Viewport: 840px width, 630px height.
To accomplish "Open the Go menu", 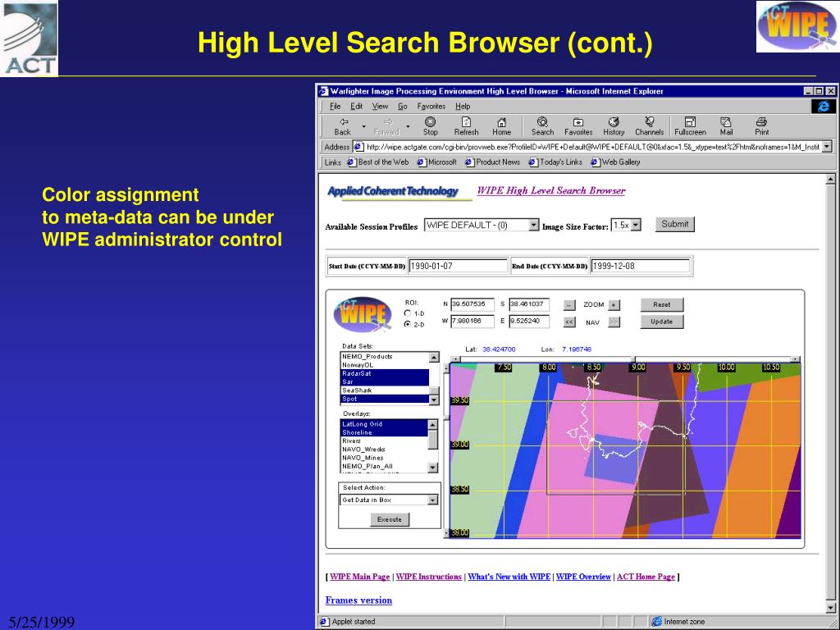I will pyautogui.click(x=402, y=106).
